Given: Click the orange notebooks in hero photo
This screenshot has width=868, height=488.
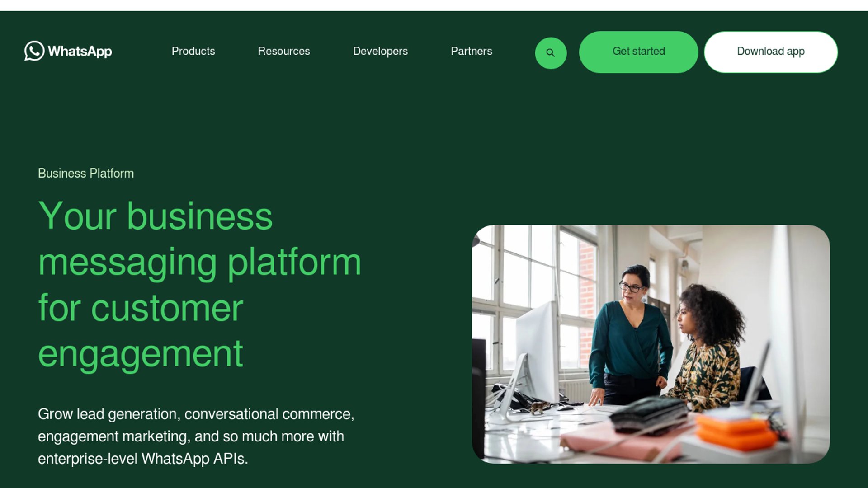Looking at the screenshot, I should coord(735,432).
